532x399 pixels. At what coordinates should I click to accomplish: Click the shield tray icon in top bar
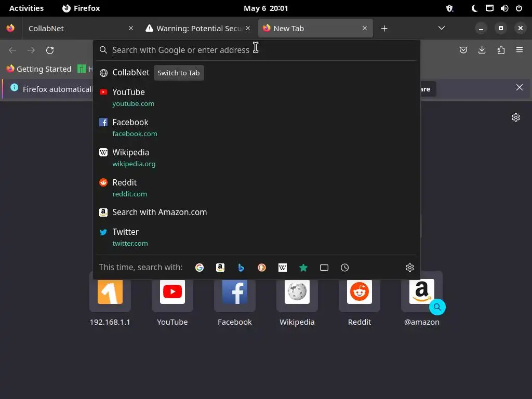click(449, 8)
